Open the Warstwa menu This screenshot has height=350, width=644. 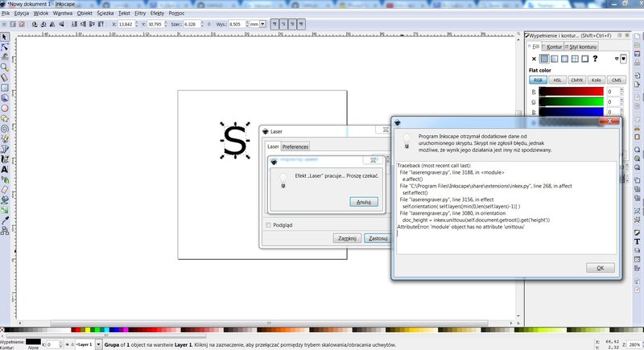pos(63,13)
